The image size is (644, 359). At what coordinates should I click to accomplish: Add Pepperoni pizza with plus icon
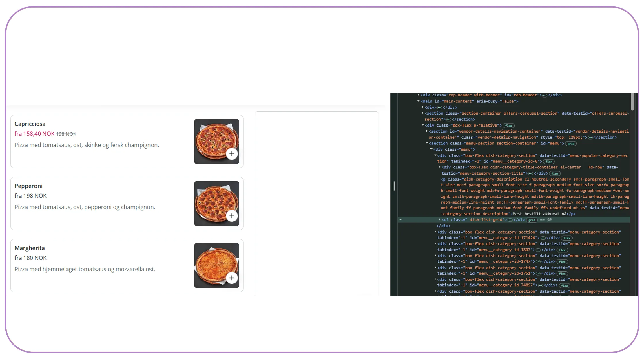click(232, 216)
